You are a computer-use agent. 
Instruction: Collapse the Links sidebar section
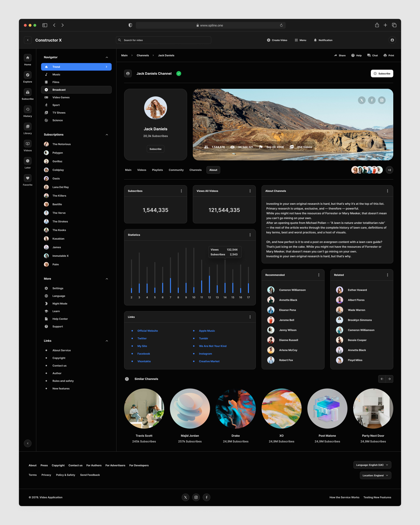pyautogui.click(x=107, y=341)
